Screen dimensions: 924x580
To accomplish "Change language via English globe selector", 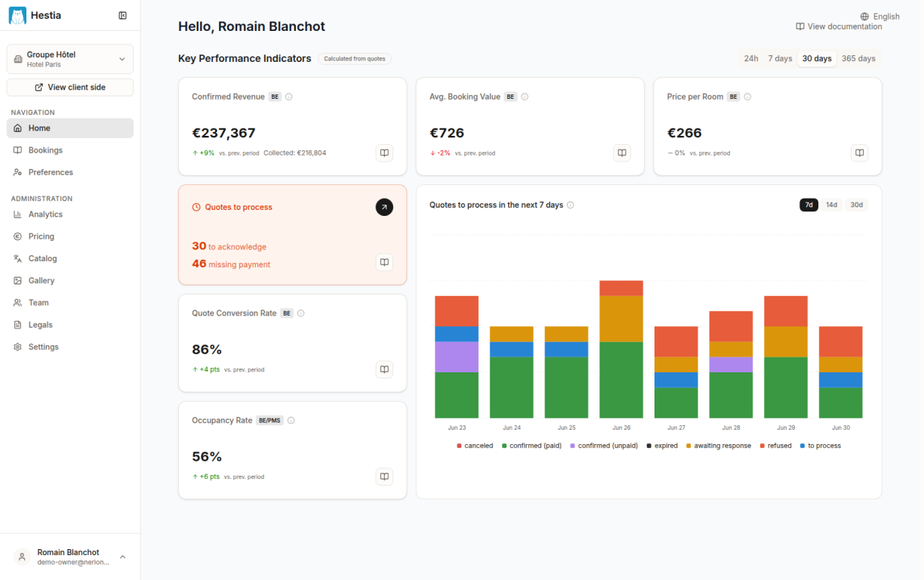I will pyautogui.click(x=880, y=17).
